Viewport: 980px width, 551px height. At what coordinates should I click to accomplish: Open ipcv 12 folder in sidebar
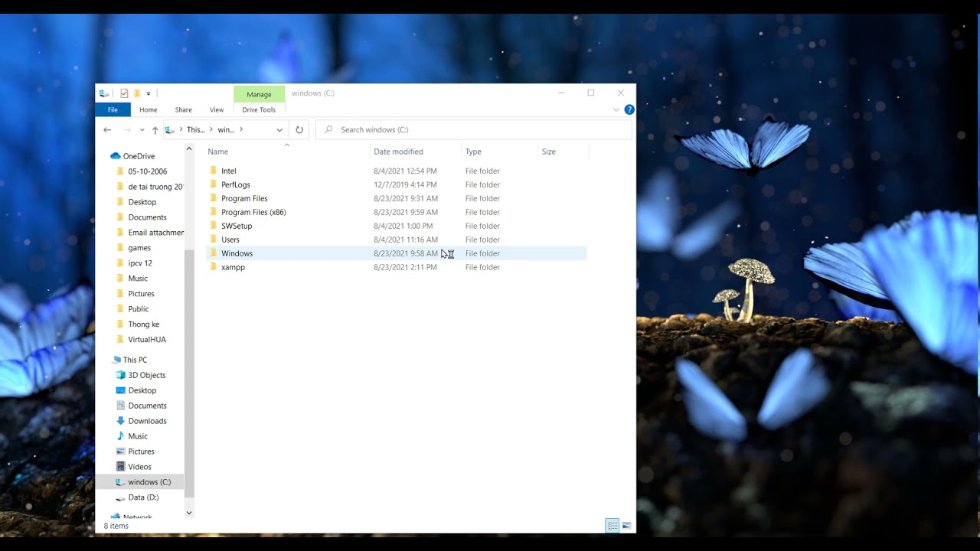coord(140,263)
